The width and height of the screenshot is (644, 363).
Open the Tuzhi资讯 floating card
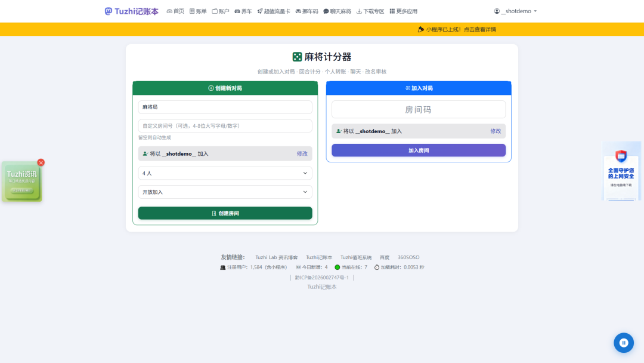pyautogui.click(x=22, y=181)
